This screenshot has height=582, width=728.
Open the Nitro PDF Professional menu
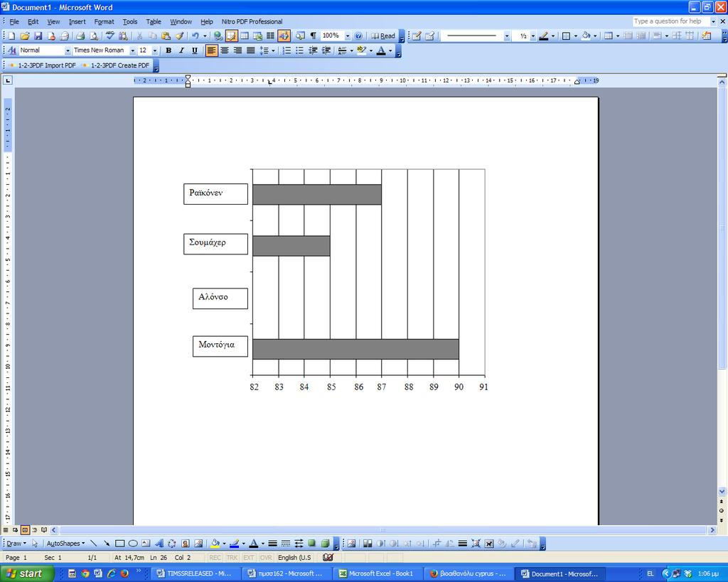click(252, 21)
